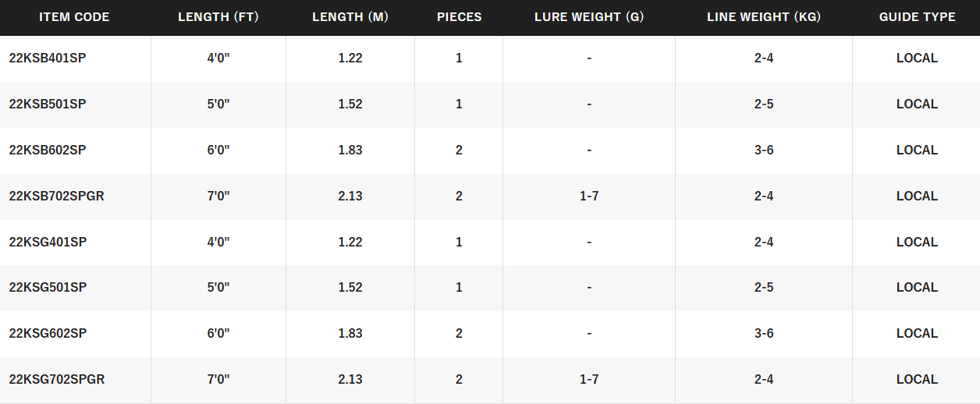The width and height of the screenshot is (980, 404).
Task: Click the 1-7 lure weight for 22KSB702SPGR
Action: 589,197
